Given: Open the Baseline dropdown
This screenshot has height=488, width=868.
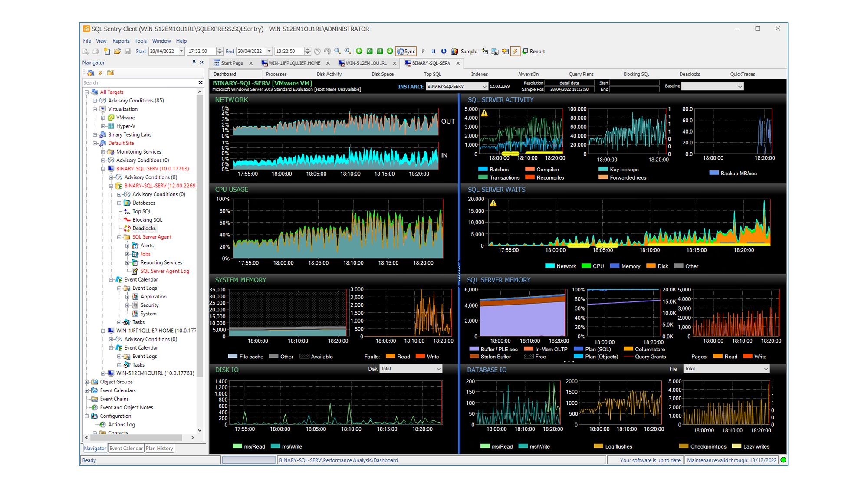Looking at the screenshot, I should tap(713, 86).
